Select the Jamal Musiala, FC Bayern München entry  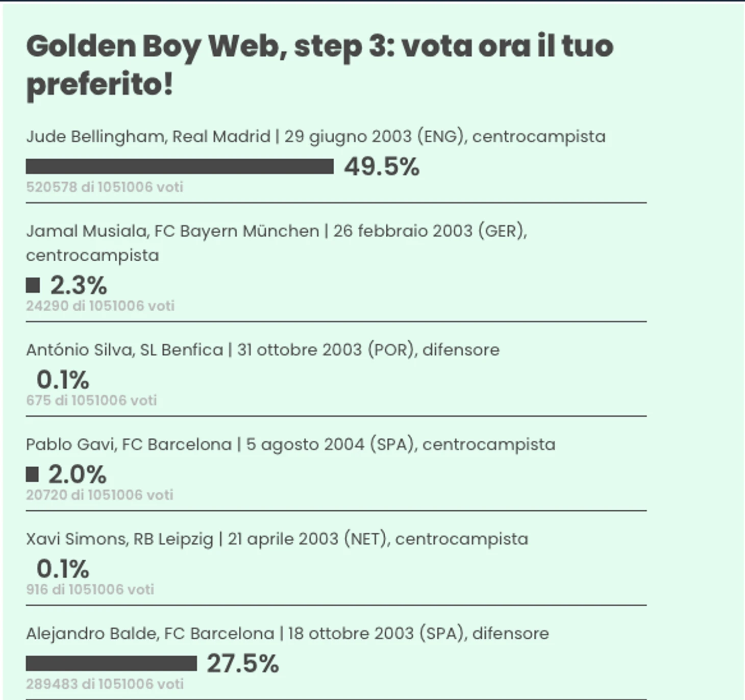point(277,243)
